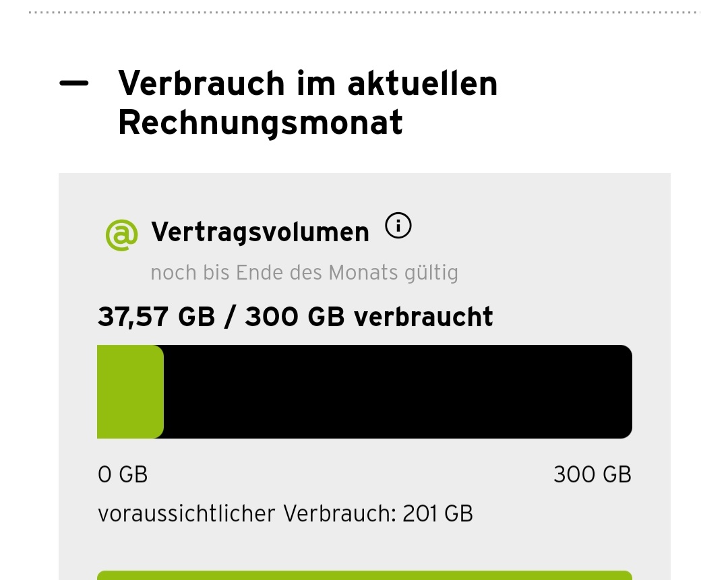Screen dimensions: 728x580
Task: Collapse the Verbrauch im aktuellen Rechnungsmonat section
Action: (x=74, y=84)
